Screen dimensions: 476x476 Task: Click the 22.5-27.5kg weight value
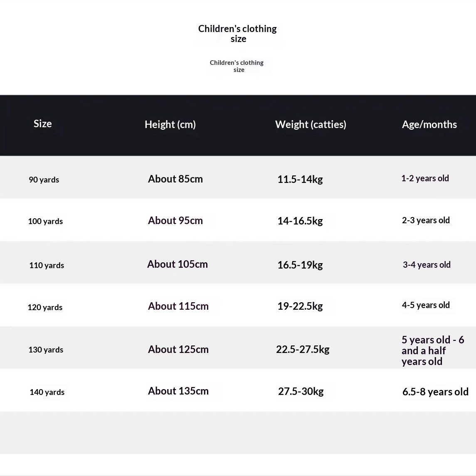[x=303, y=349]
